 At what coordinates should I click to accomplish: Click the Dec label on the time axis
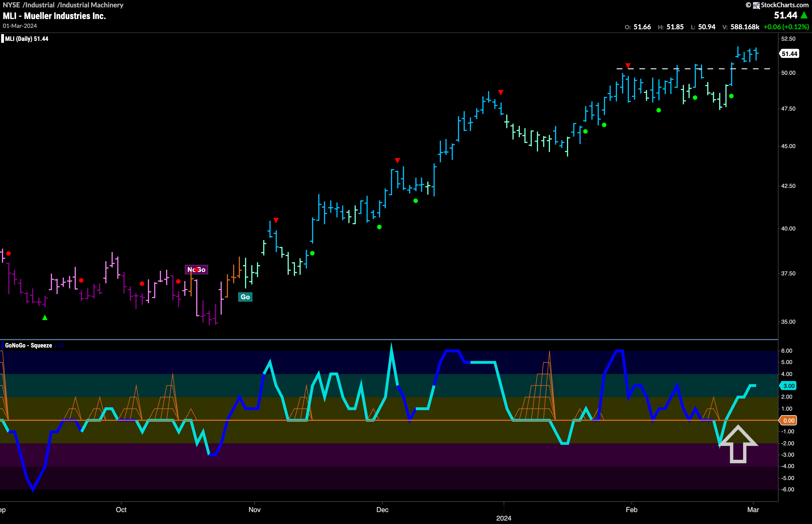pos(382,510)
